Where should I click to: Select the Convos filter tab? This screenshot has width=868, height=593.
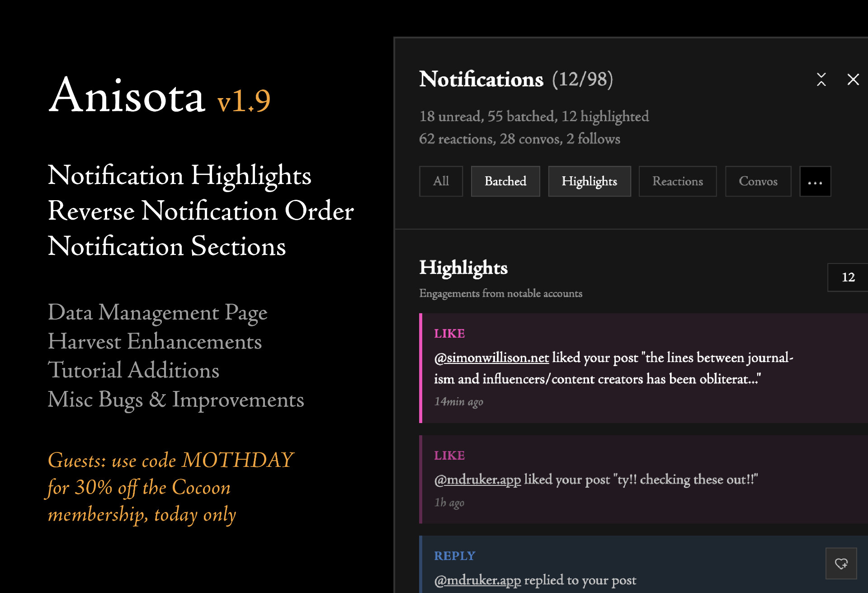coord(758,182)
